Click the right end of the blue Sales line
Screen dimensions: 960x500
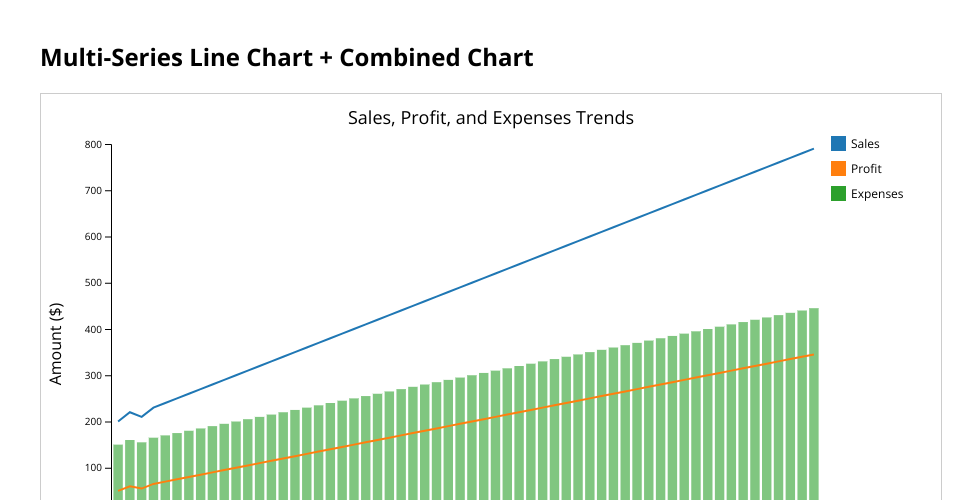click(x=813, y=149)
